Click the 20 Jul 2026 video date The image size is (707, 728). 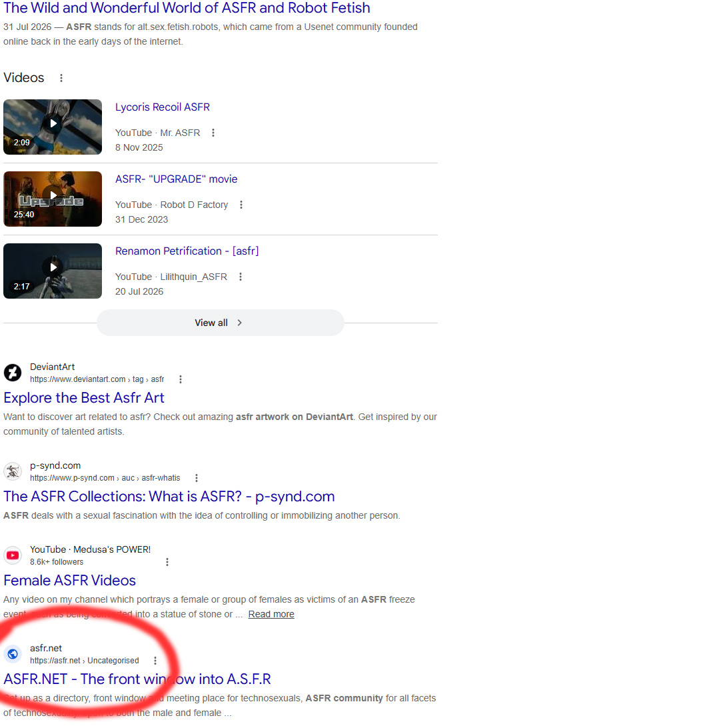click(x=139, y=291)
